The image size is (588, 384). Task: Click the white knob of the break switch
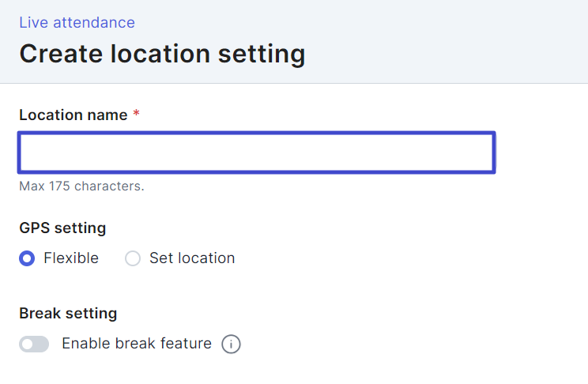point(28,344)
